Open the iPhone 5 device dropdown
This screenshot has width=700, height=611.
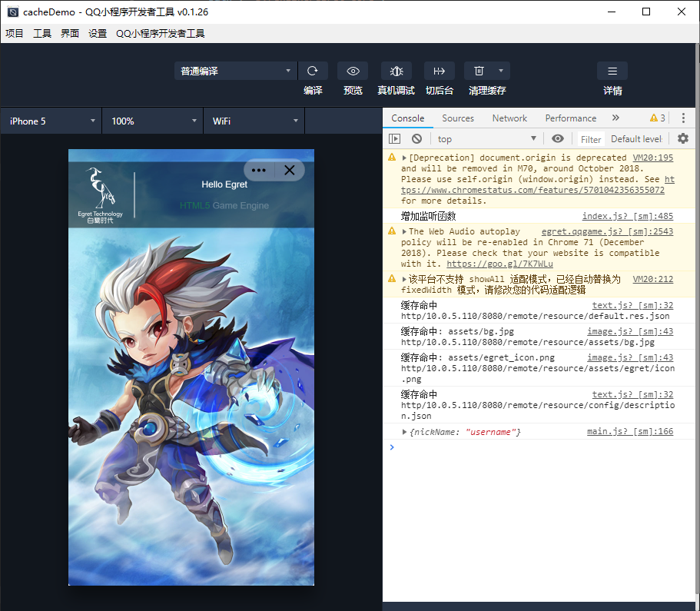coord(51,121)
